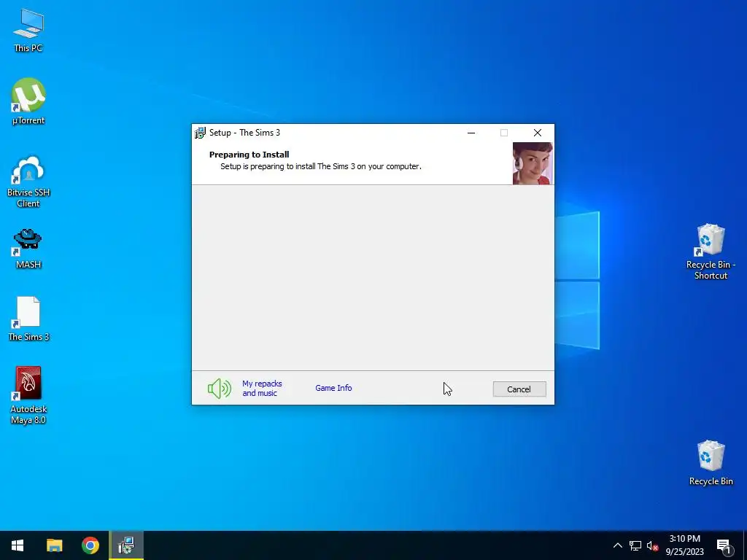Click the portrait thumbnail in setup header
This screenshot has width=747, height=560.
(533, 163)
